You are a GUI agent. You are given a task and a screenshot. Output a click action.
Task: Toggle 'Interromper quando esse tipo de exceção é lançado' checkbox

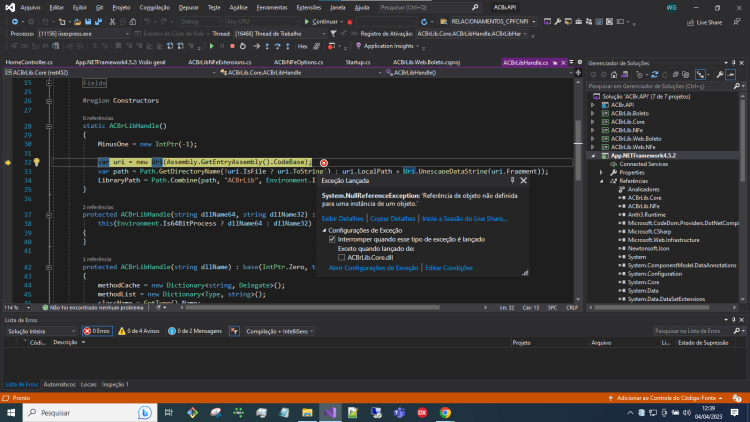pyautogui.click(x=332, y=239)
